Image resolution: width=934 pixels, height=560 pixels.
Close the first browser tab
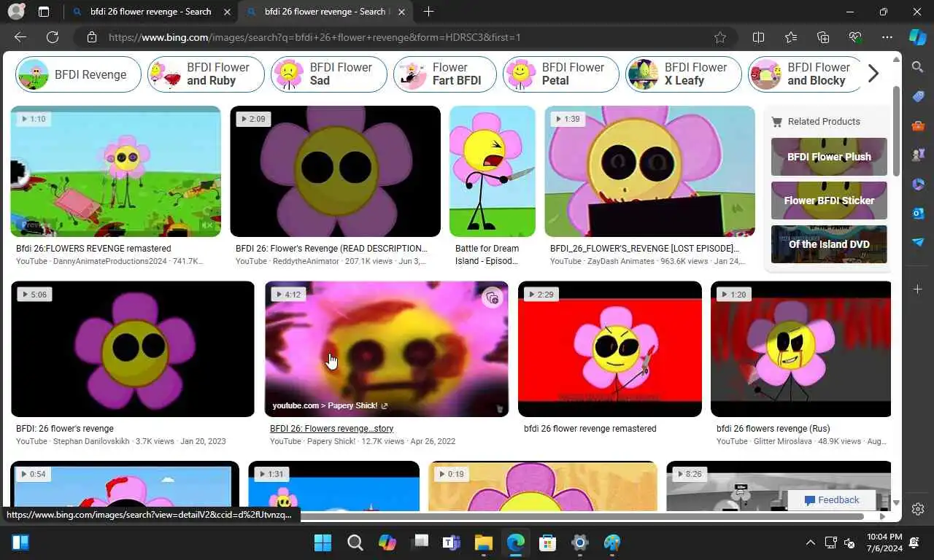click(x=227, y=12)
